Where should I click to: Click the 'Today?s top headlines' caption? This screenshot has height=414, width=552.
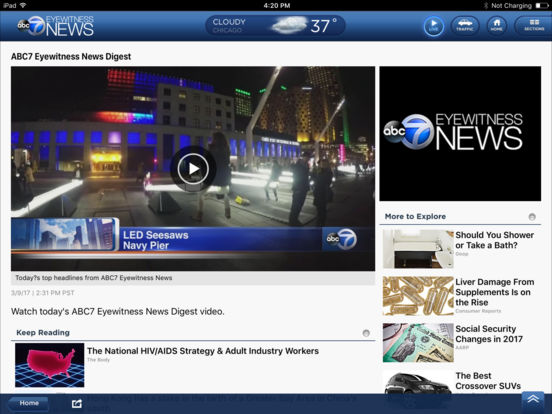[x=94, y=278]
